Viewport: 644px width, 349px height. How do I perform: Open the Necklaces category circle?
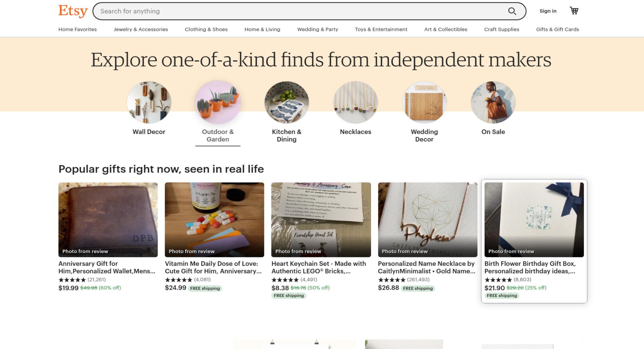point(356,102)
